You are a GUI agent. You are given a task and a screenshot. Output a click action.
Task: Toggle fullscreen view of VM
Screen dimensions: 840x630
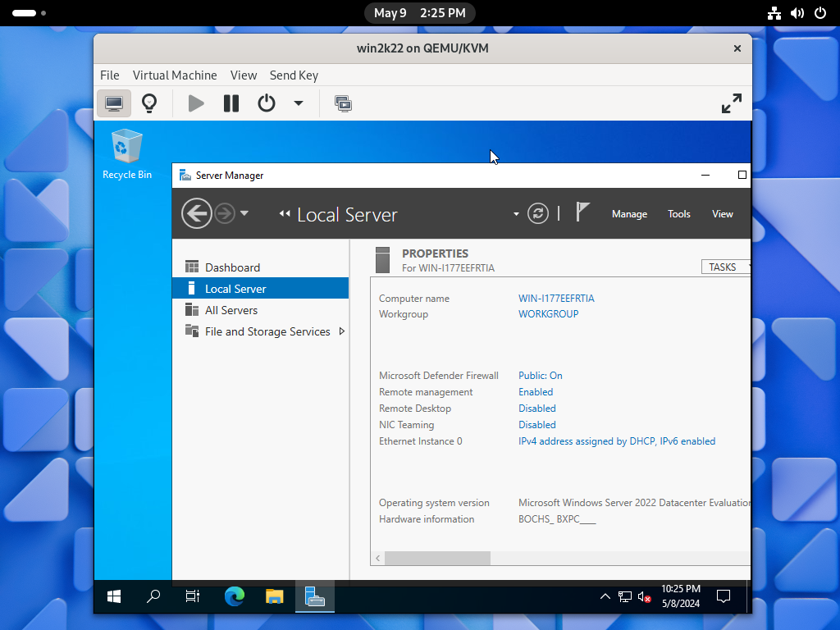click(731, 103)
